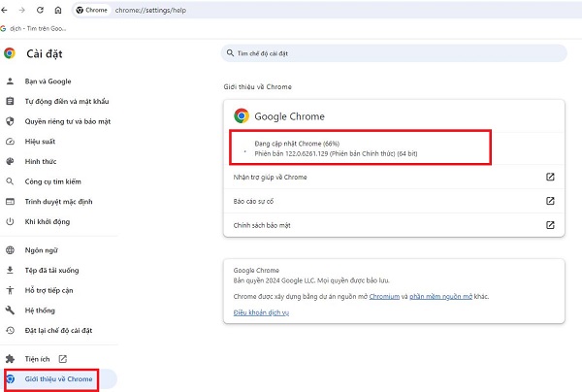Open the 'phần mềm nguồn mở' hyperlink
This screenshot has width=582, height=392.
(x=441, y=297)
